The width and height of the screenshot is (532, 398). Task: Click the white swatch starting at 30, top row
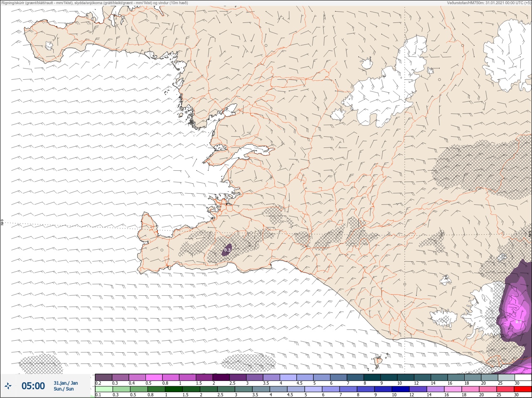523,377
